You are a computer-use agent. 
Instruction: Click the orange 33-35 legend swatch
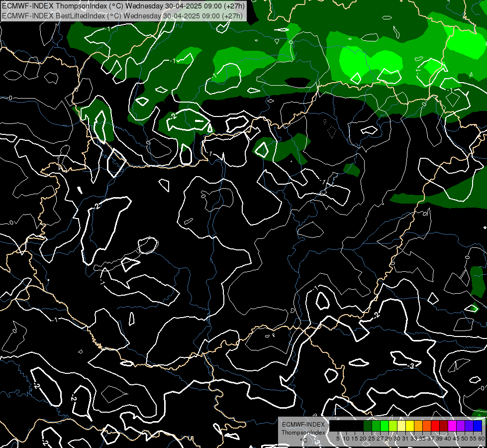[x=418, y=426]
